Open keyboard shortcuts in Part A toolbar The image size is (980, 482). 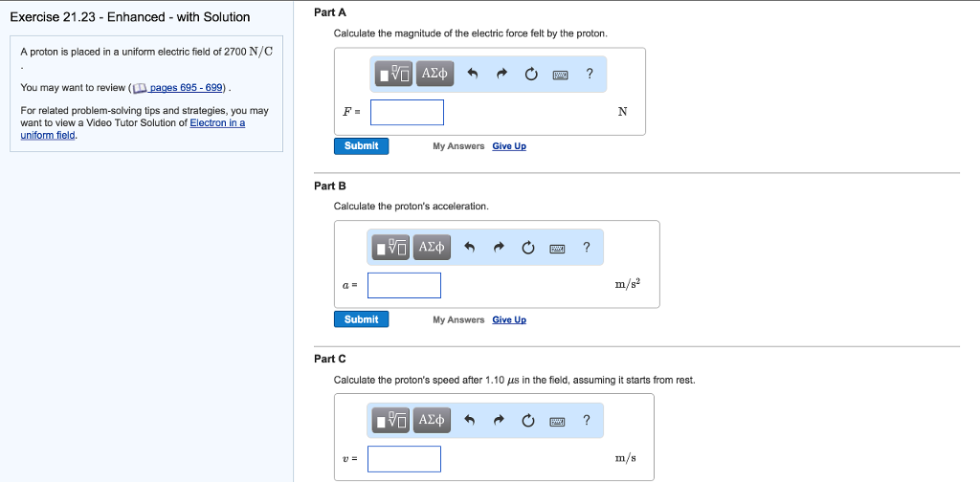[561, 75]
